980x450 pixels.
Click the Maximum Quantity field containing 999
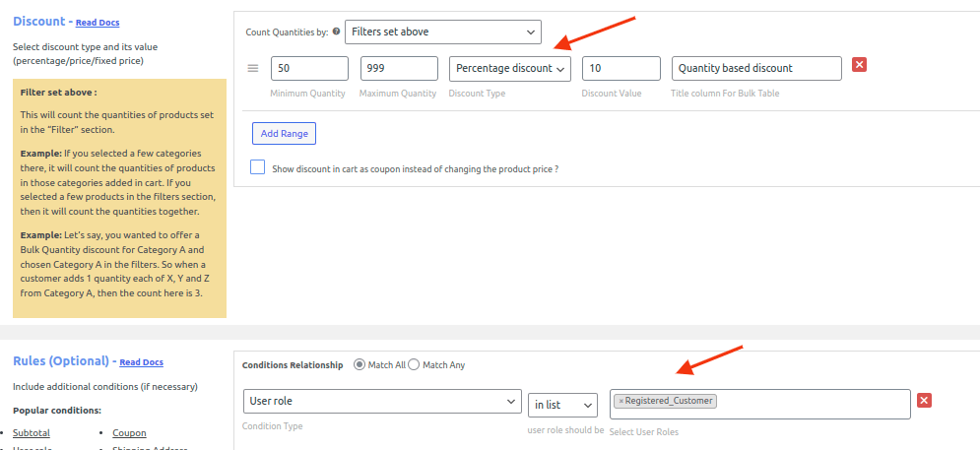point(398,68)
